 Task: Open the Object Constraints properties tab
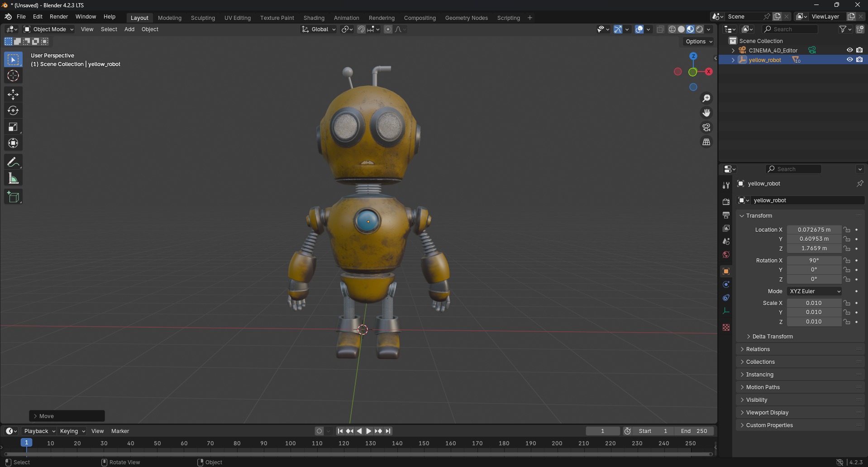[x=726, y=298]
